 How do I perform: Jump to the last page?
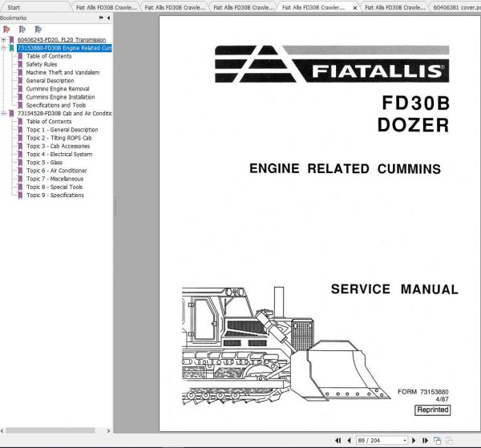(x=425, y=440)
